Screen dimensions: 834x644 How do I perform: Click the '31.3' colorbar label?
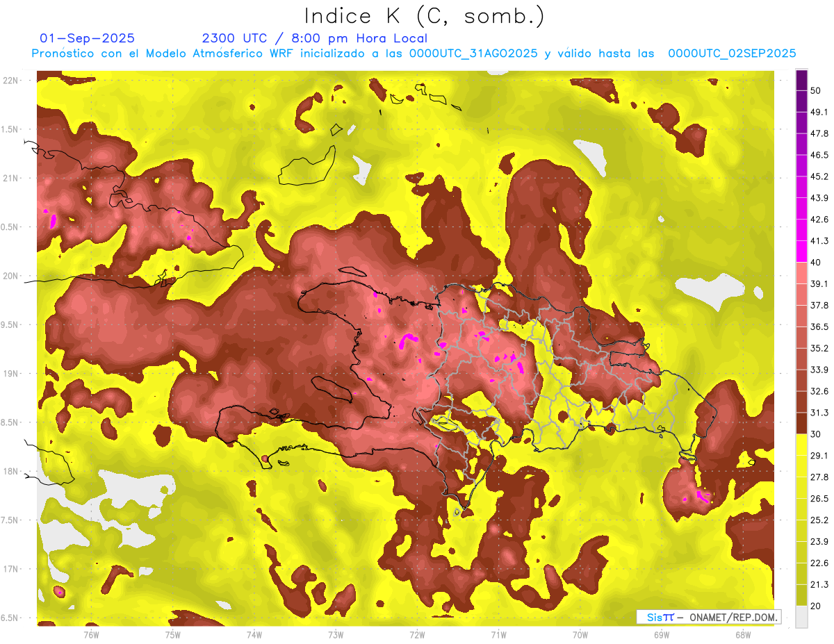coord(819,413)
